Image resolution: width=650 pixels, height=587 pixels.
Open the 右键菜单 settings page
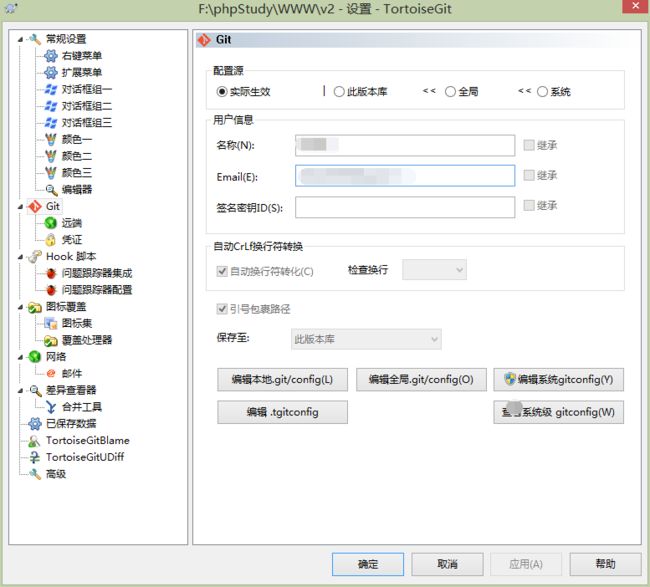[82, 56]
